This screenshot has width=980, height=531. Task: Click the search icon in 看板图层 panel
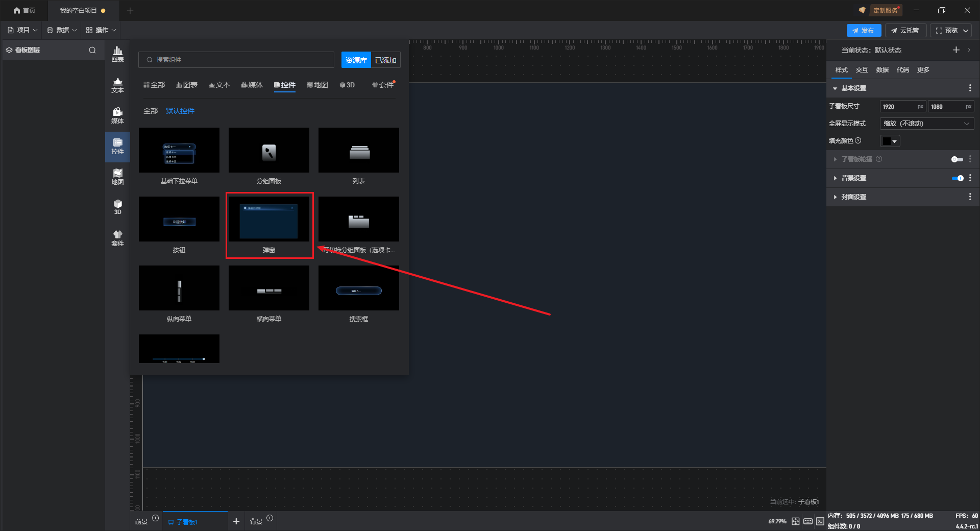92,50
